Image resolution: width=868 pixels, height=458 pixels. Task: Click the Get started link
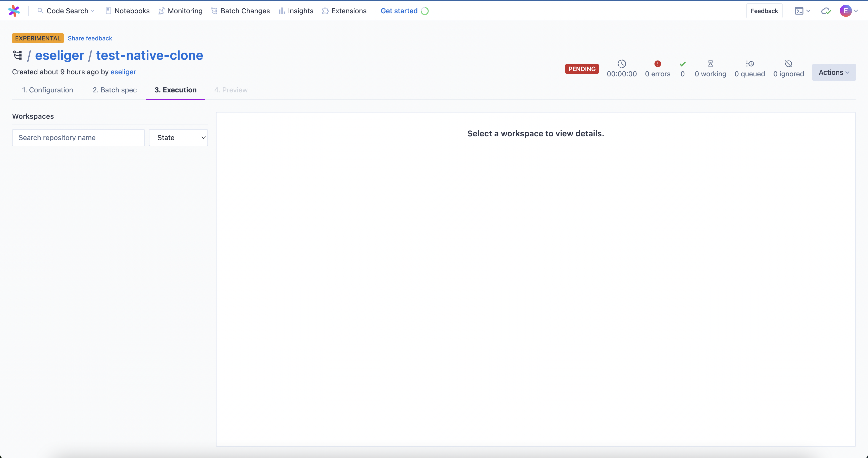pyautogui.click(x=399, y=11)
